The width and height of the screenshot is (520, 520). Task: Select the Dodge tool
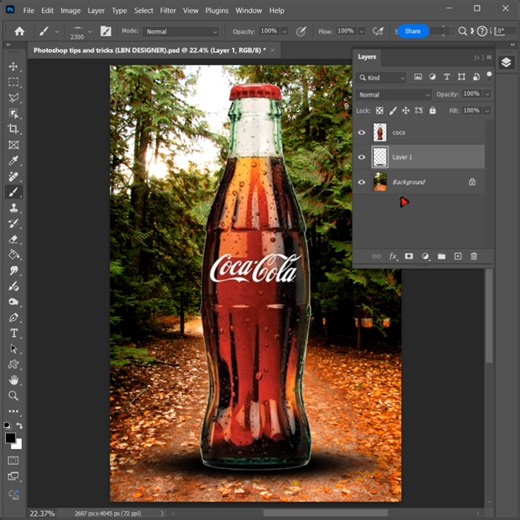click(x=13, y=302)
